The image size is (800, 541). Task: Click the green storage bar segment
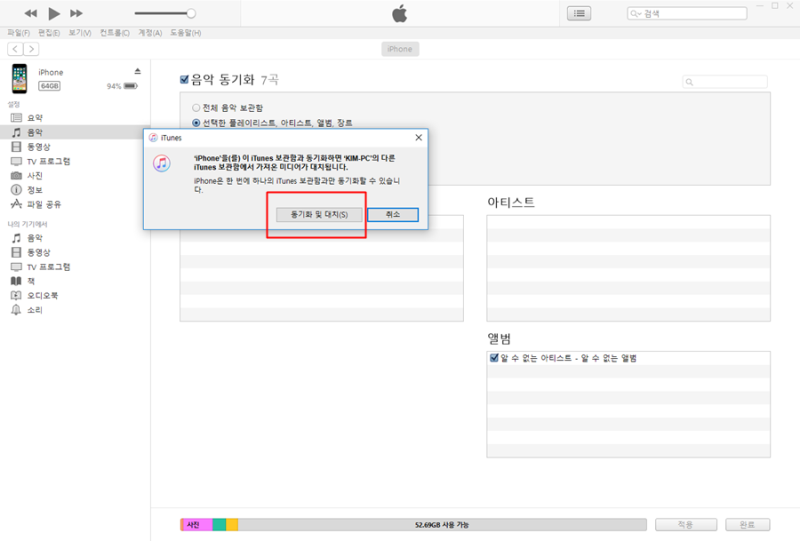(x=219, y=525)
